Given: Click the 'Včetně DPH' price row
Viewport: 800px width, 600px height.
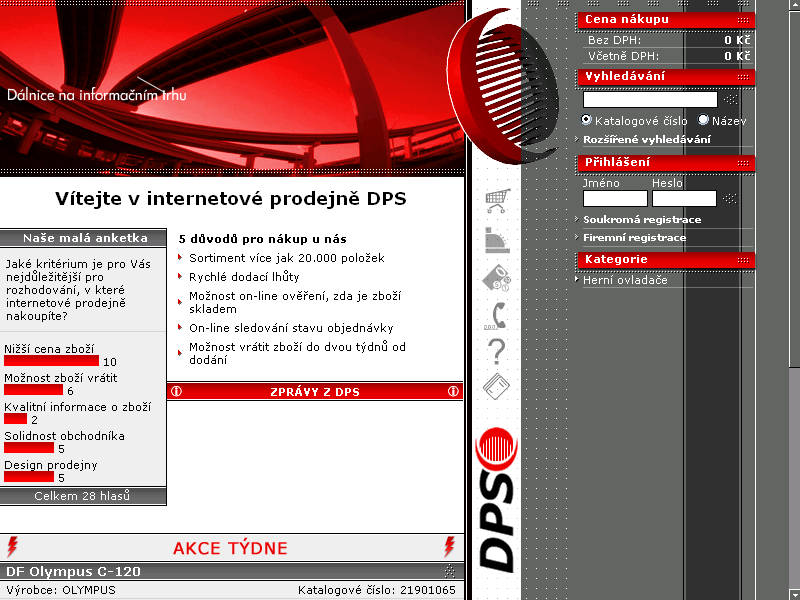Looking at the screenshot, I should [668, 56].
